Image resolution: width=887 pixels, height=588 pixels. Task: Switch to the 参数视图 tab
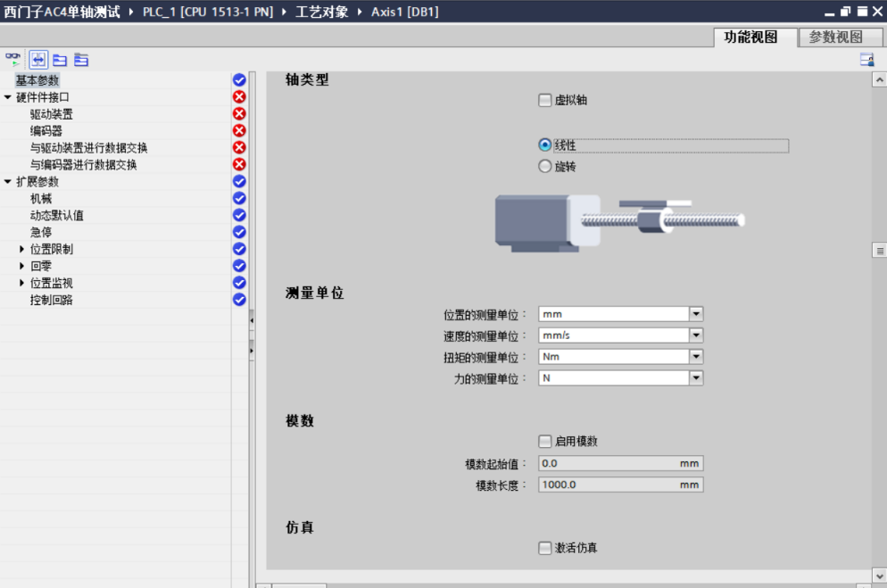[x=835, y=37]
